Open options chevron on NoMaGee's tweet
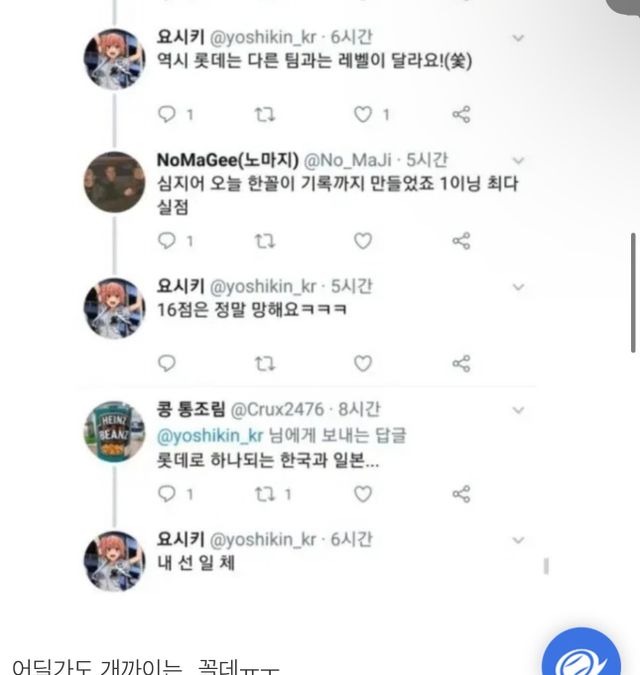The height and width of the screenshot is (675, 640). tap(518, 161)
